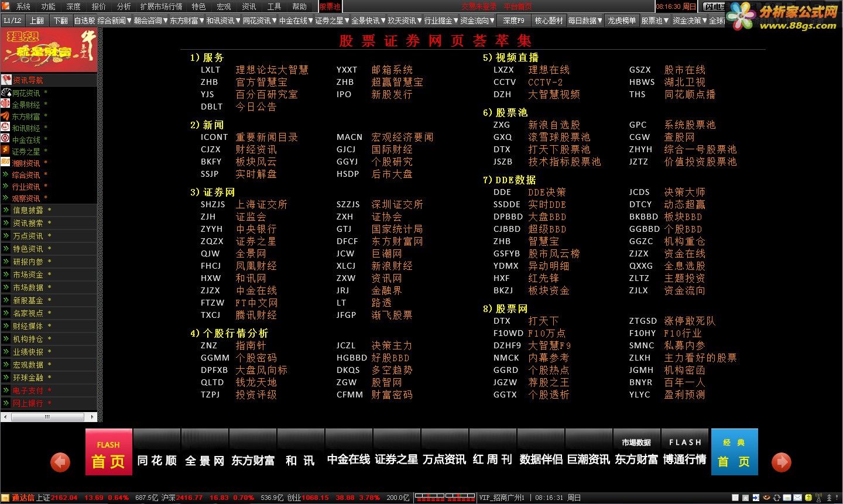Open the 证券之星 toolbar dropdown
The width and height of the screenshot is (843, 504).
click(332, 20)
